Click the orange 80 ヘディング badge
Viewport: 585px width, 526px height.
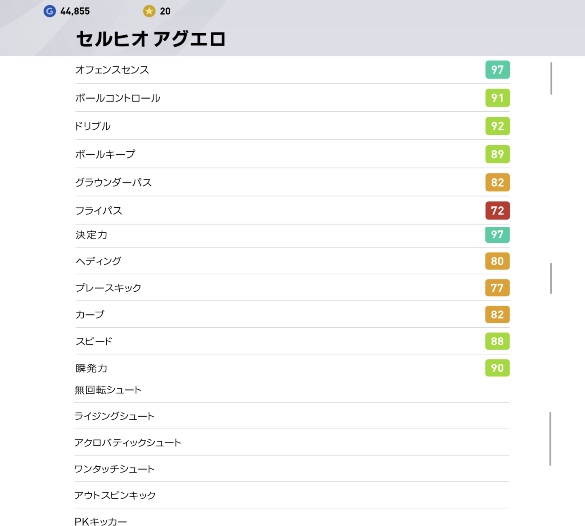point(497,261)
